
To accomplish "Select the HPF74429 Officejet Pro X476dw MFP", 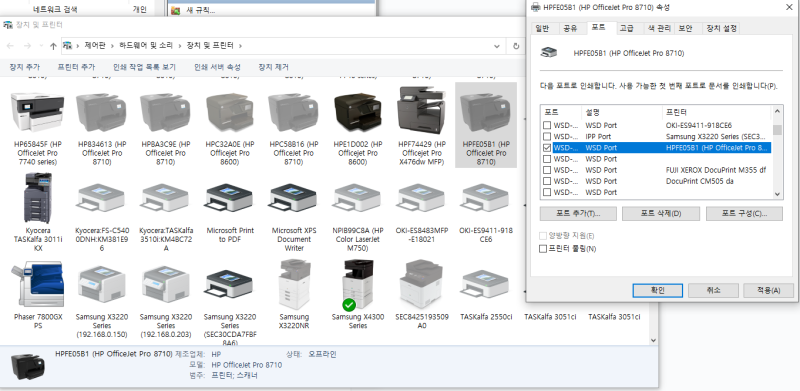I will (421, 111).
